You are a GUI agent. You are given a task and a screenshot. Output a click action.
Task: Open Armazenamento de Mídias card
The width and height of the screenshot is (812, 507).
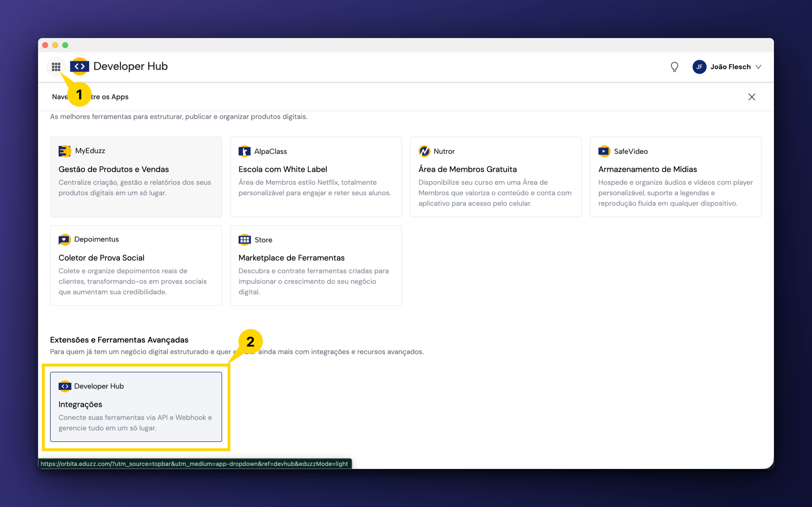tap(675, 177)
